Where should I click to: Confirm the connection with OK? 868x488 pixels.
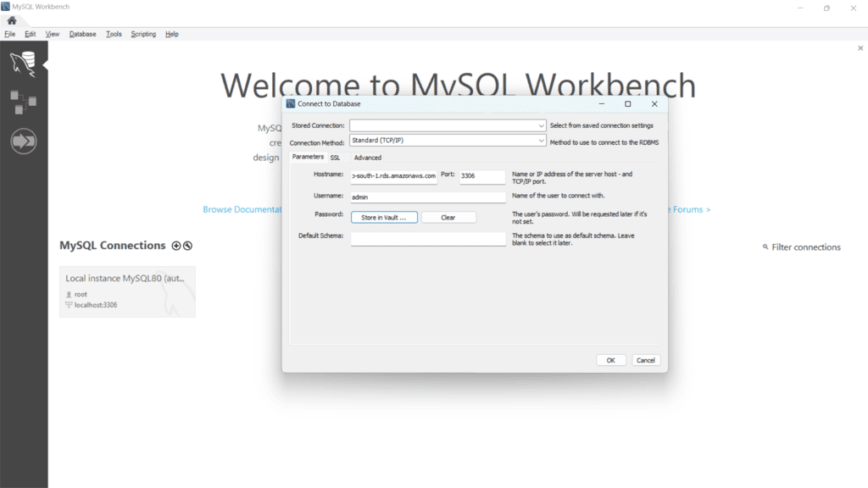tap(611, 360)
